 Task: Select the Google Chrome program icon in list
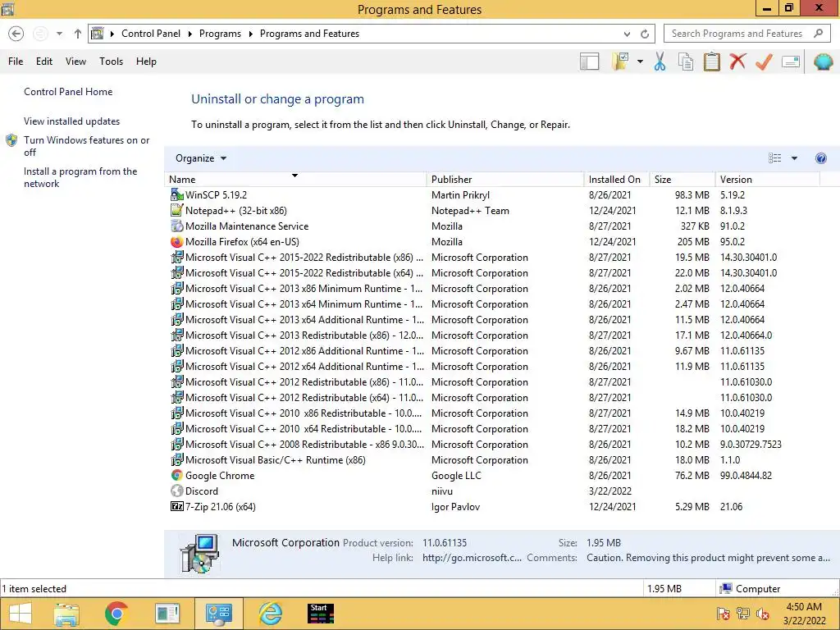pyautogui.click(x=177, y=475)
